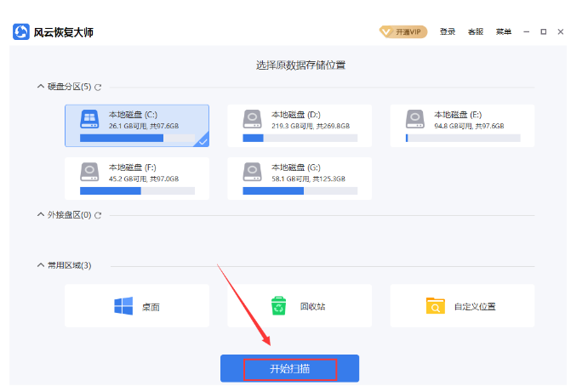This screenshot has width=588, height=386.
Task: Click the 本地磁盘 (D:) label text
Action: tap(296, 115)
